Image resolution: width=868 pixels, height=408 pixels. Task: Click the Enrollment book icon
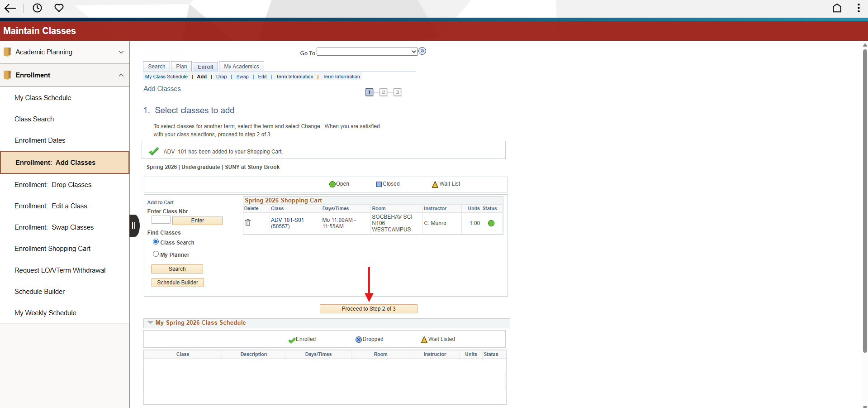(7, 75)
